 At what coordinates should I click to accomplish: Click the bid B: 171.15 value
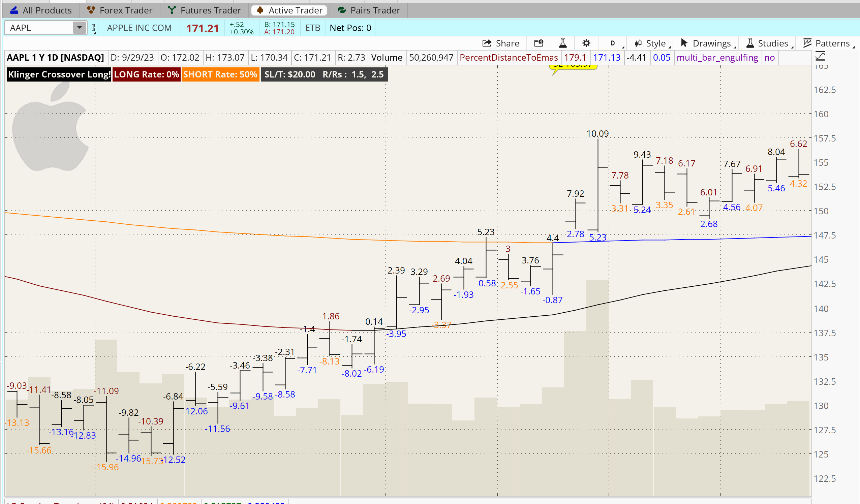pyautogui.click(x=279, y=24)
